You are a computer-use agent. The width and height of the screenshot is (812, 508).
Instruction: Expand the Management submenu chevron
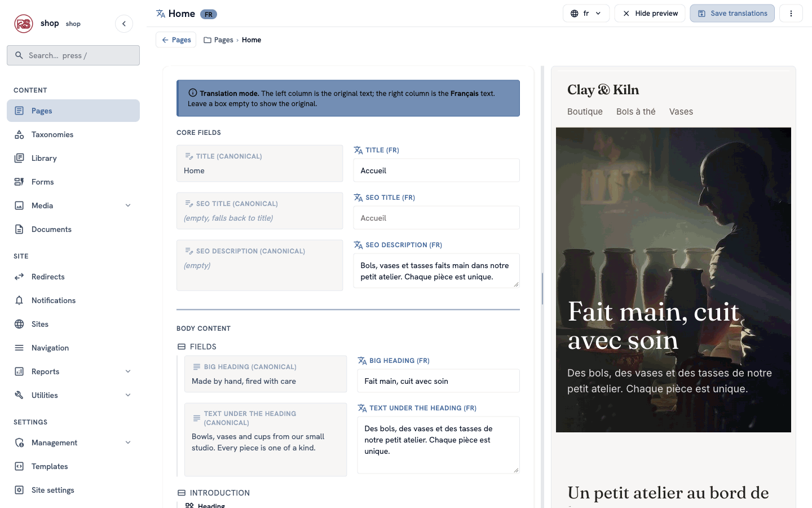pyautogui.click(x=128, y=443)
